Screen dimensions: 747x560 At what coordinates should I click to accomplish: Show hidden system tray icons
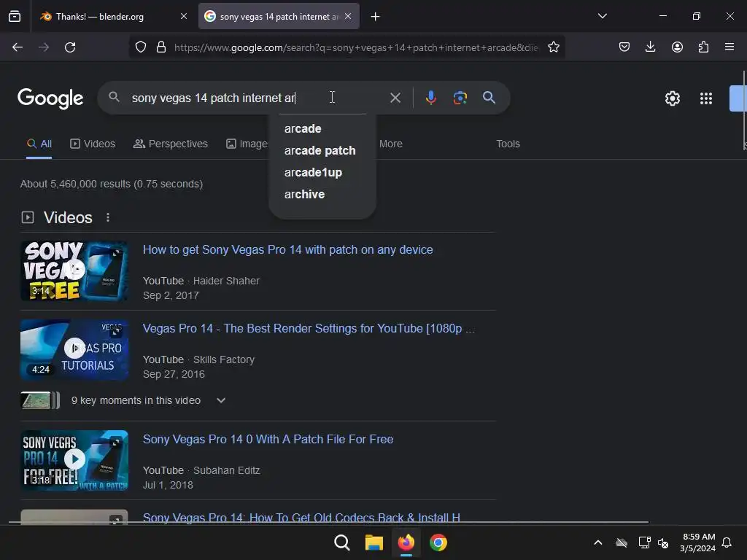(598, 542)
